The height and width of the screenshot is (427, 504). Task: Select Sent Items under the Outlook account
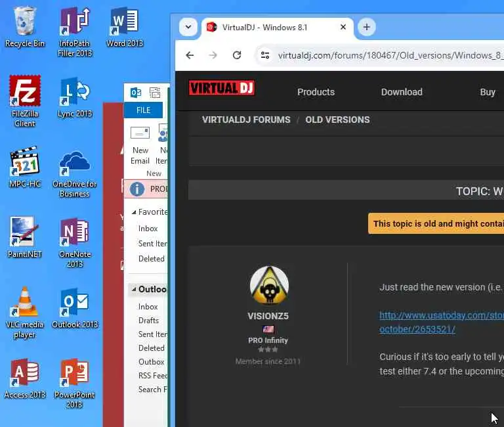(153, 334)
